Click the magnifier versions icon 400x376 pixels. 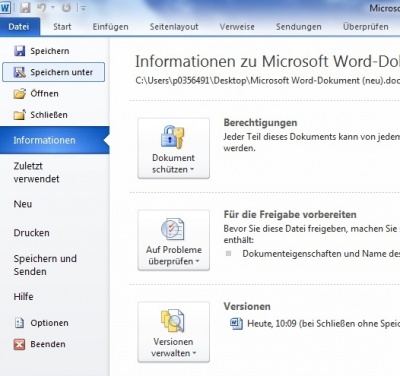(173, 321)
